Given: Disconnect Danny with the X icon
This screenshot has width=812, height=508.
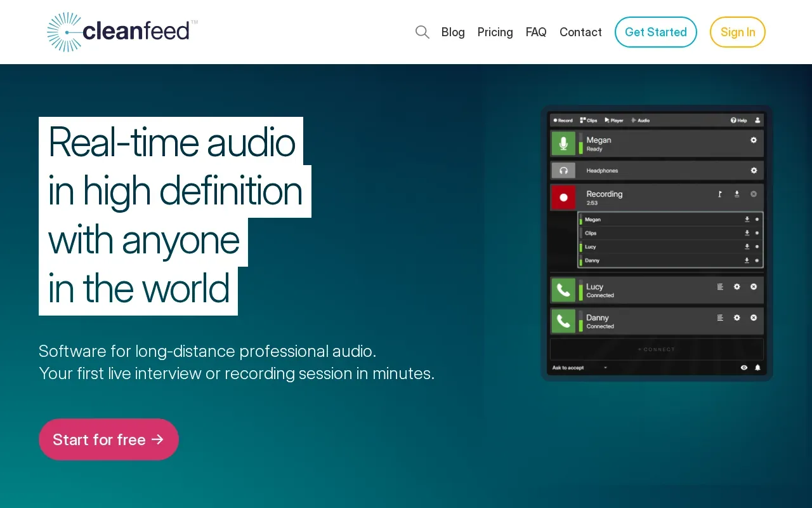Looking at the screenshot, I should (754, 317).
